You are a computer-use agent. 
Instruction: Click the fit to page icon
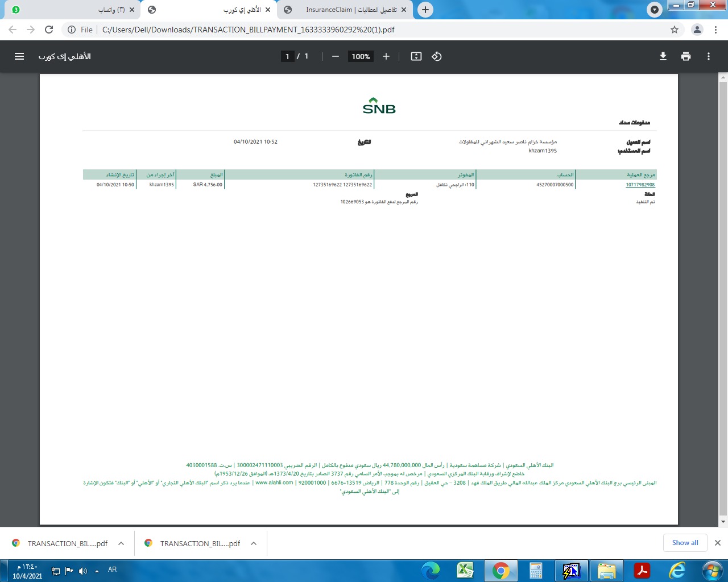[416, 56]
